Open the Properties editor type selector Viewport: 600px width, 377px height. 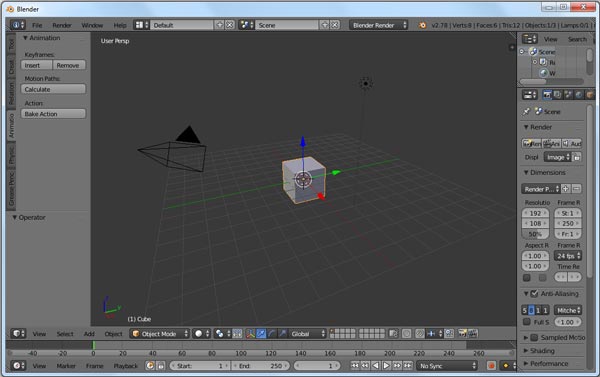click(530, 95)
